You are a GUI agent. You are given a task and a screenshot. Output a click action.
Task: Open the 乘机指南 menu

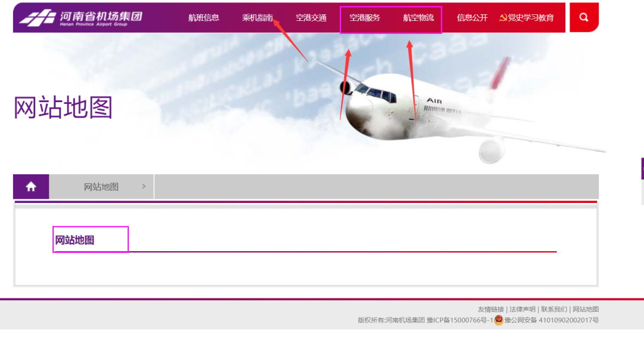[x=258, y=18]
